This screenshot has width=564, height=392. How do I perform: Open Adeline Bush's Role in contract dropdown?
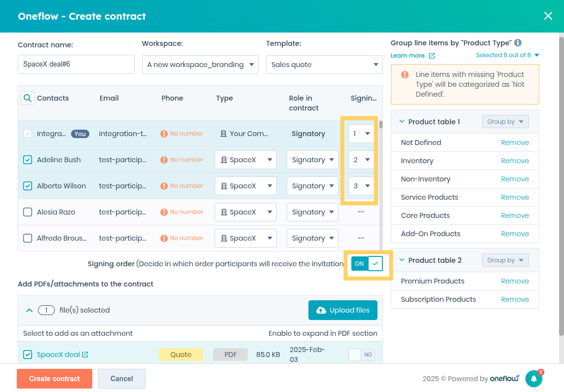[312, 160]
